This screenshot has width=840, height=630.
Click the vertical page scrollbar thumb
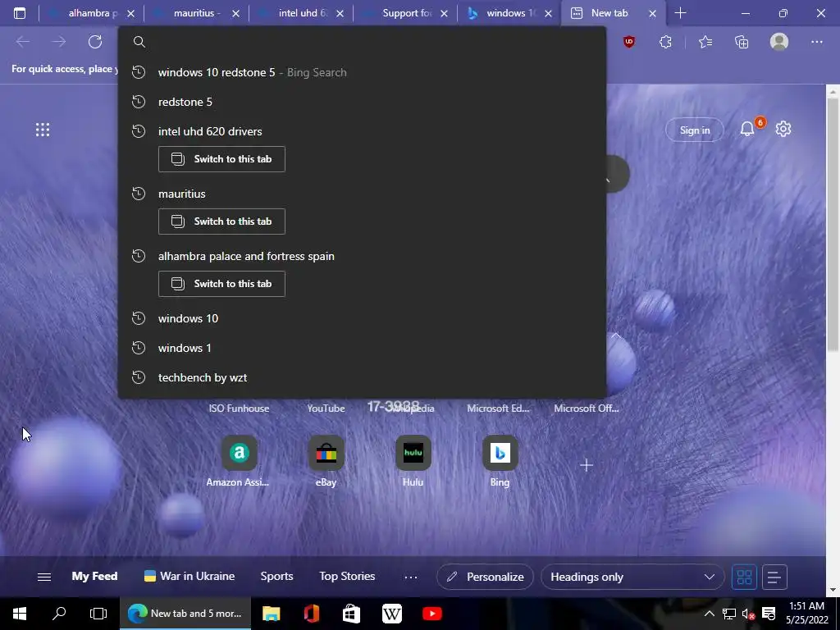(x=833, y=225)
